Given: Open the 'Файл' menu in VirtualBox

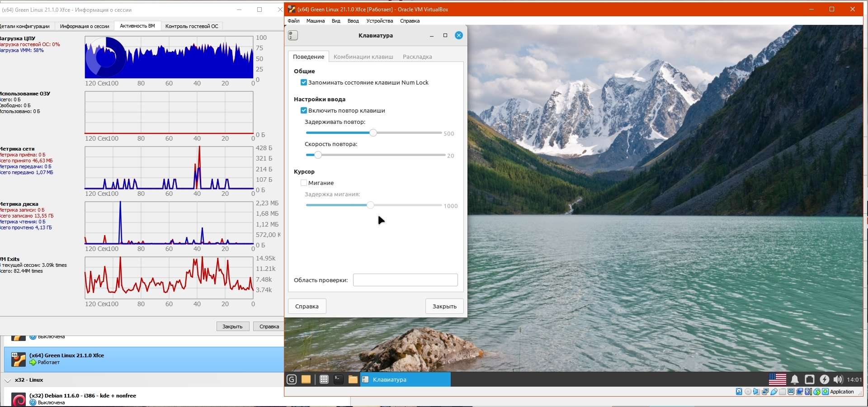Looking at the screenshot, I should point(293,21).
